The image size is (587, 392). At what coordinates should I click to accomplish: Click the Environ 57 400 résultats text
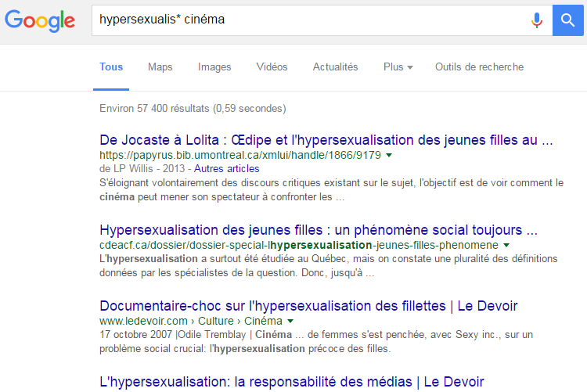193,109
